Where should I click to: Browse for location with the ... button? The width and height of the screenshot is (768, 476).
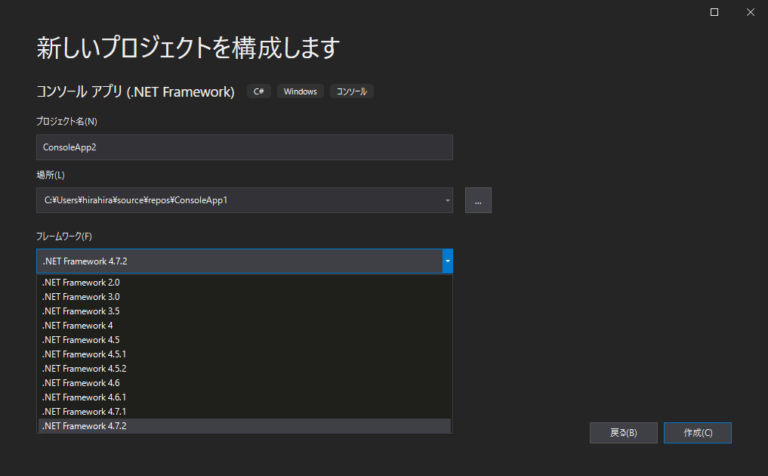(478, 200)
